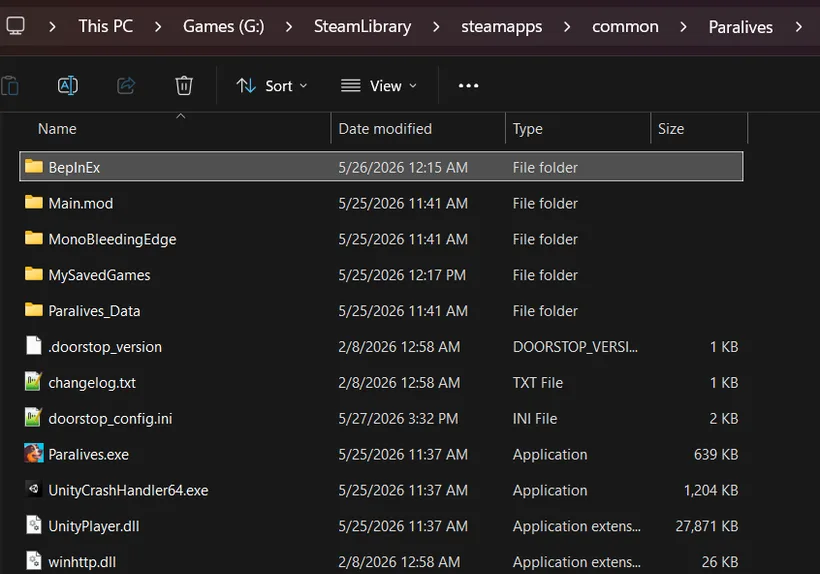The width and height of the screenshot is (820, 574).
Task: Select the MonoBleedingEdge folder icon
Action: coord(34,238)
